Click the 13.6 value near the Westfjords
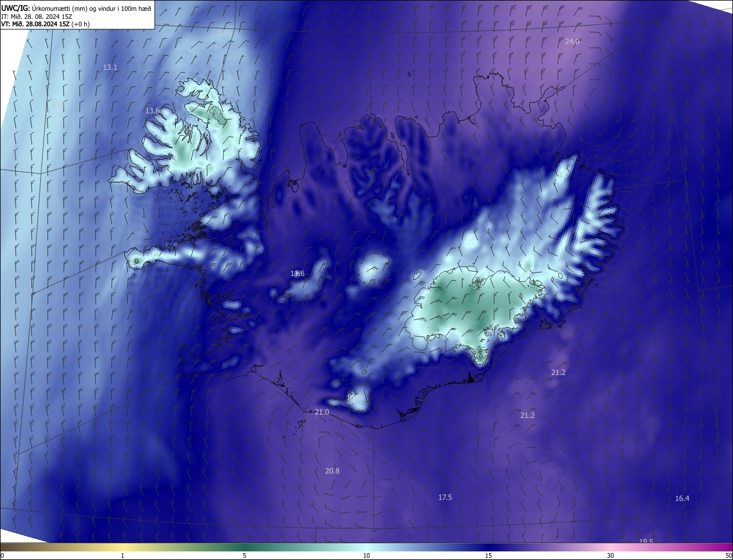This screenshot has height=560, width=733. tap(152, 111)
